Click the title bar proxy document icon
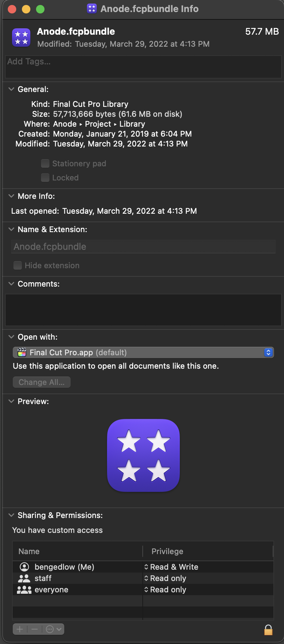 (x=92, y=9)
